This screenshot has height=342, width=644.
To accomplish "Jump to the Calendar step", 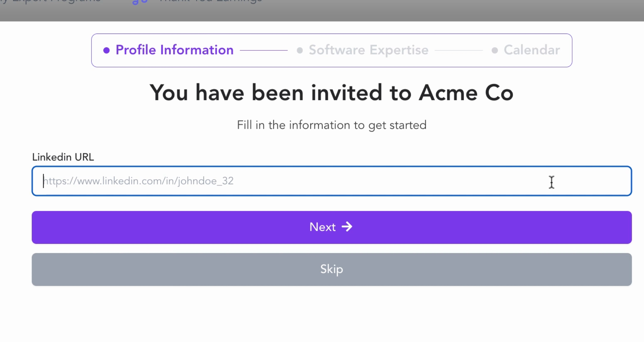I will 532,50.
